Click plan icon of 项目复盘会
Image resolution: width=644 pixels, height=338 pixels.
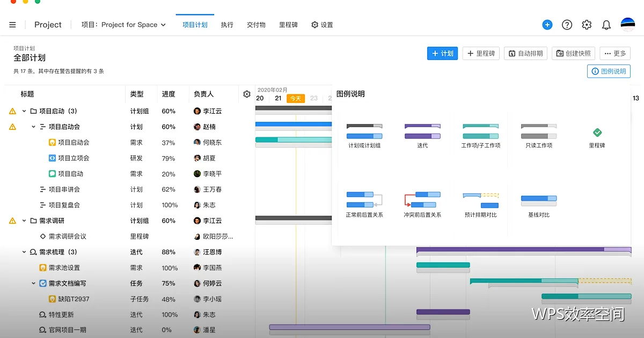point(43,205)
